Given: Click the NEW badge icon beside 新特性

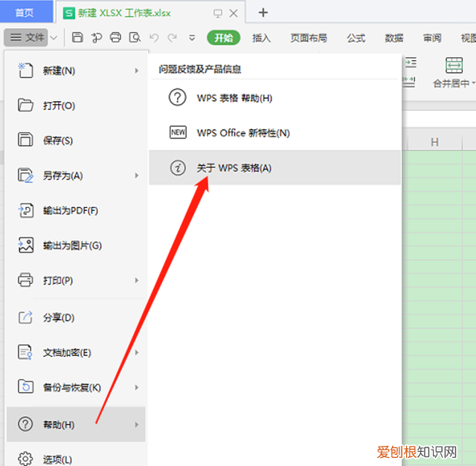Looking at the screenshot, I should [178, 132].
